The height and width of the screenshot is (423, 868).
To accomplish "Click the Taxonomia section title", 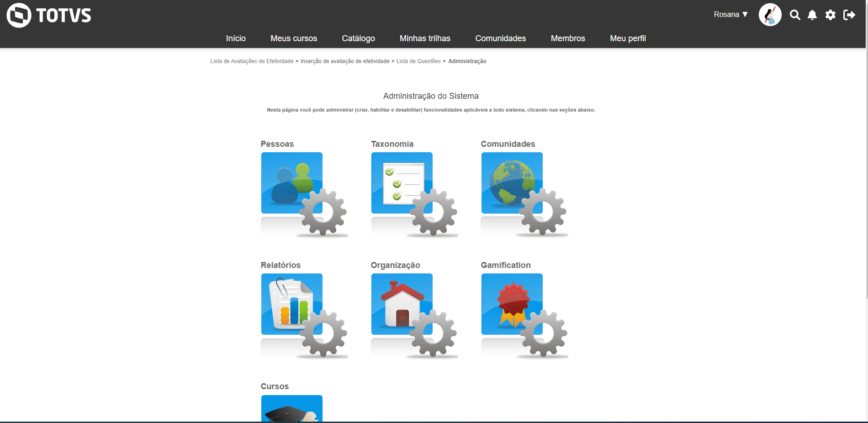I will (x=392, y=144).
